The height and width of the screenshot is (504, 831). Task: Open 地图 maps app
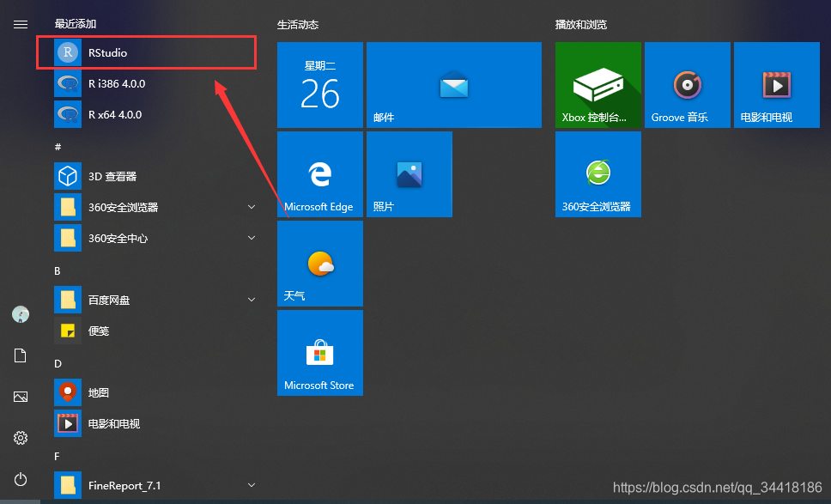point(154,392)
